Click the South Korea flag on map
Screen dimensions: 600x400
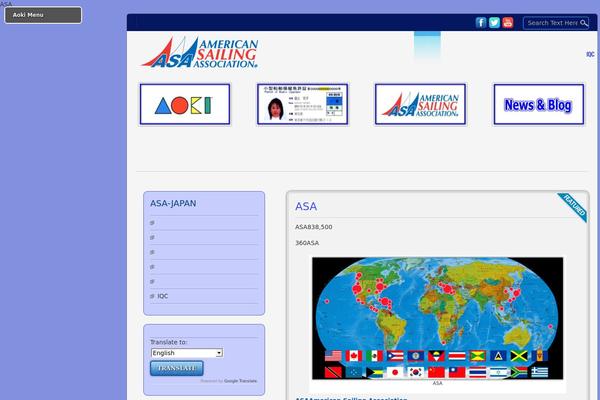[x=416, y=372]
